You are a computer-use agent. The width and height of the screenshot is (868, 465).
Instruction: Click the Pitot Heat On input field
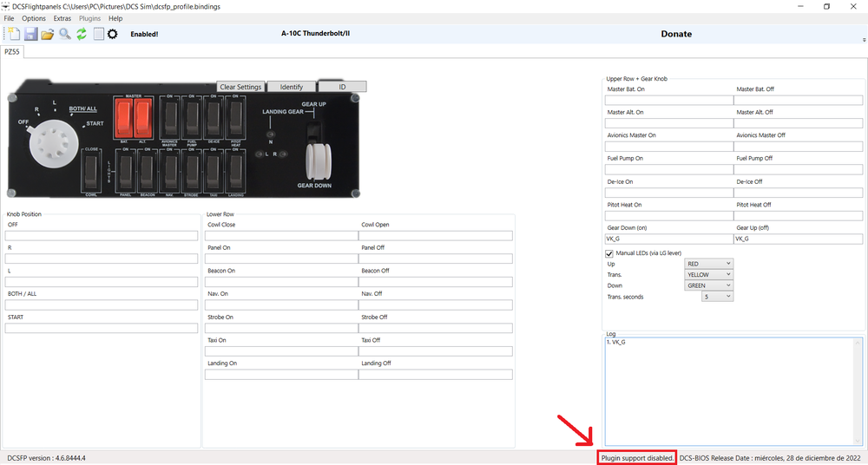pos(669,216)
